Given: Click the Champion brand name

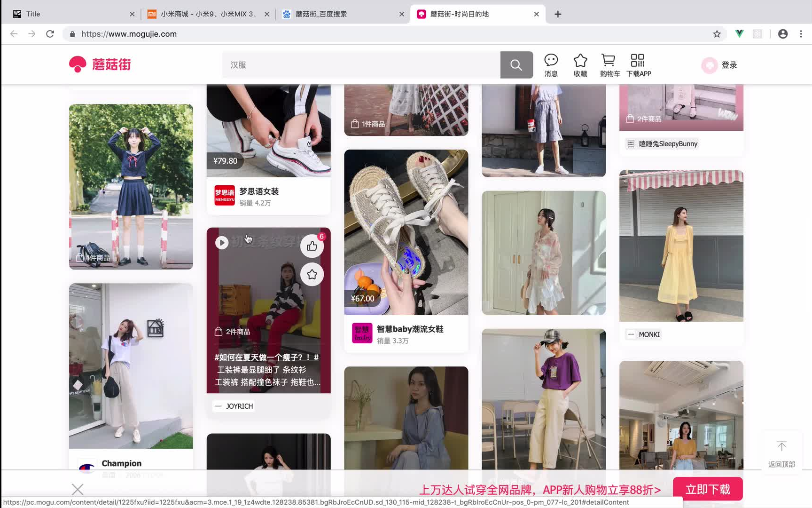Looking at the screenshot, I should click(121, 463).
